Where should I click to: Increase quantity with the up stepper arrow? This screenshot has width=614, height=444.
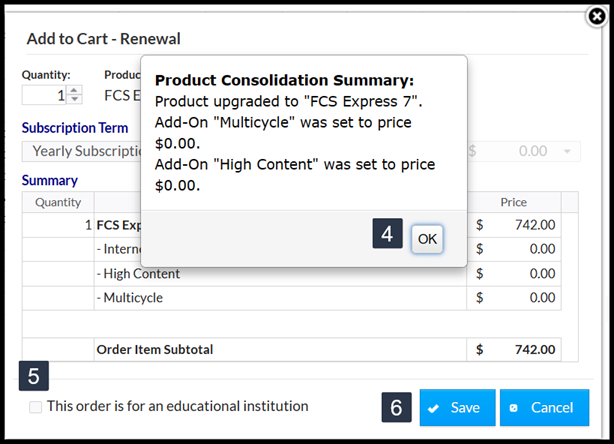pyautogui.click(x=74, y=90)
